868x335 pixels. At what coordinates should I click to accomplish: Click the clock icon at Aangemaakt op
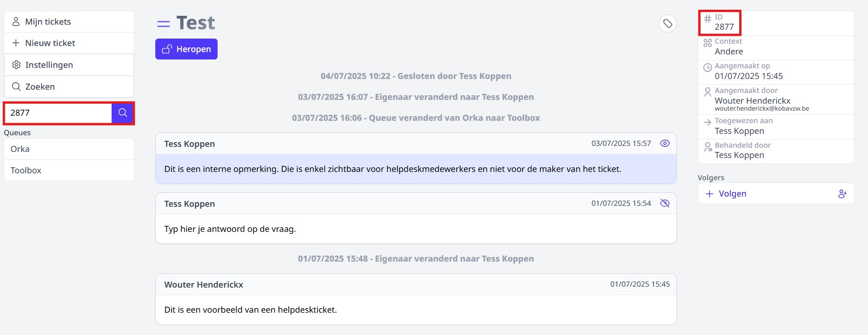(x=708, y=67)
